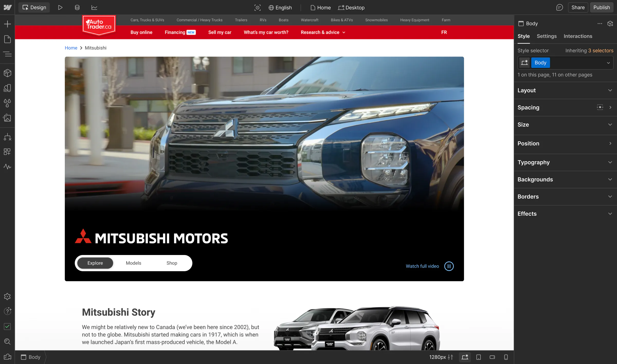The height and width of the screenshot is (364, 617).
Task: Open the comments panel
Action: 559,7
